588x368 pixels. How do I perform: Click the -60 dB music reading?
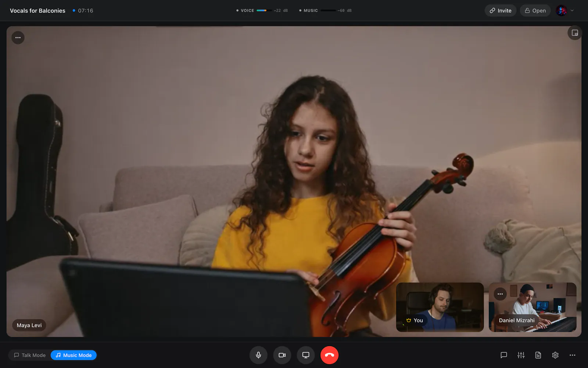pyautogui.click(x=345, y=11)
